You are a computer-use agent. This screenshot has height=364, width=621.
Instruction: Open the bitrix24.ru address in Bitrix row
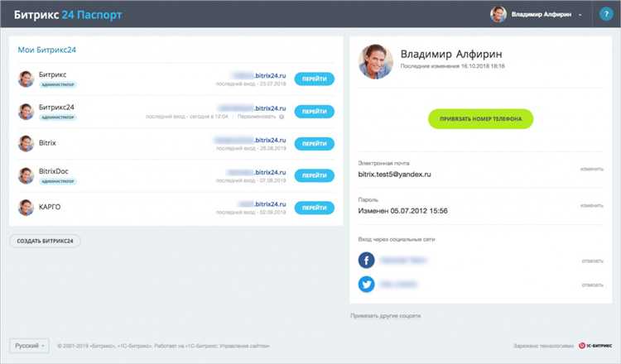click(250, 140)
